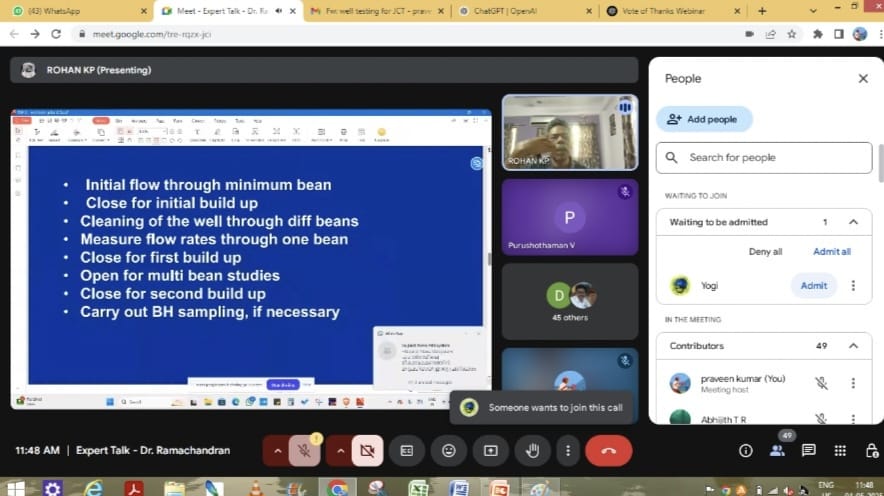Open meeting details info icon

click(x=745, y=451)
